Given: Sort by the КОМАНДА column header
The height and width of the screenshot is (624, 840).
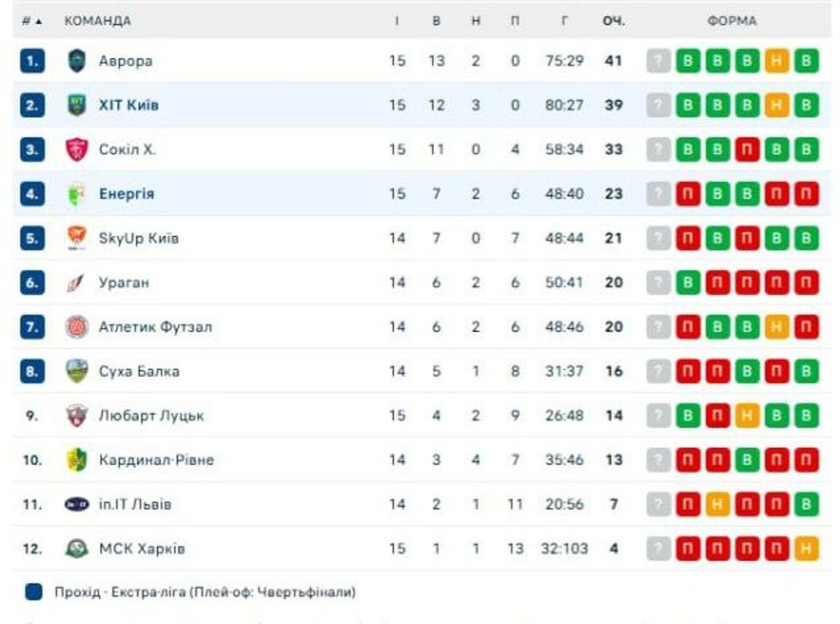Looking at the screenshot, I should point(97,21).
